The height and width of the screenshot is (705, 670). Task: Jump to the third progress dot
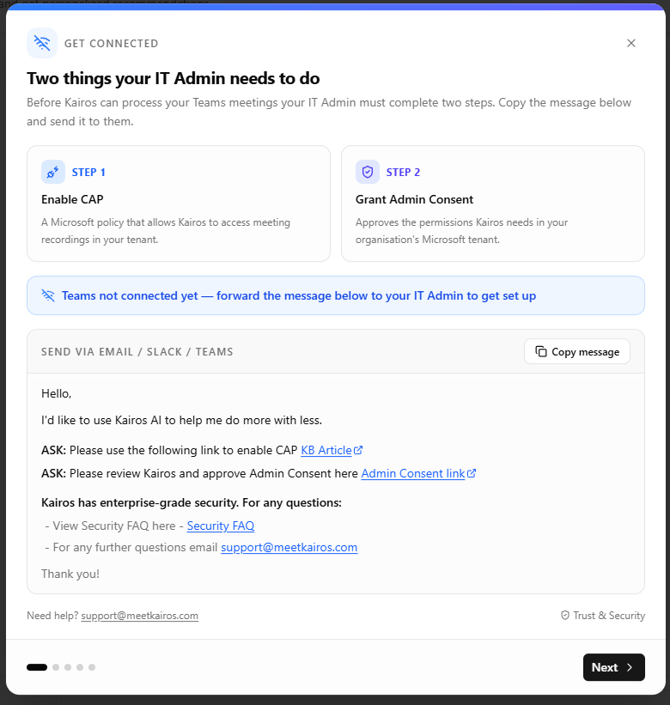coord(68,667)
